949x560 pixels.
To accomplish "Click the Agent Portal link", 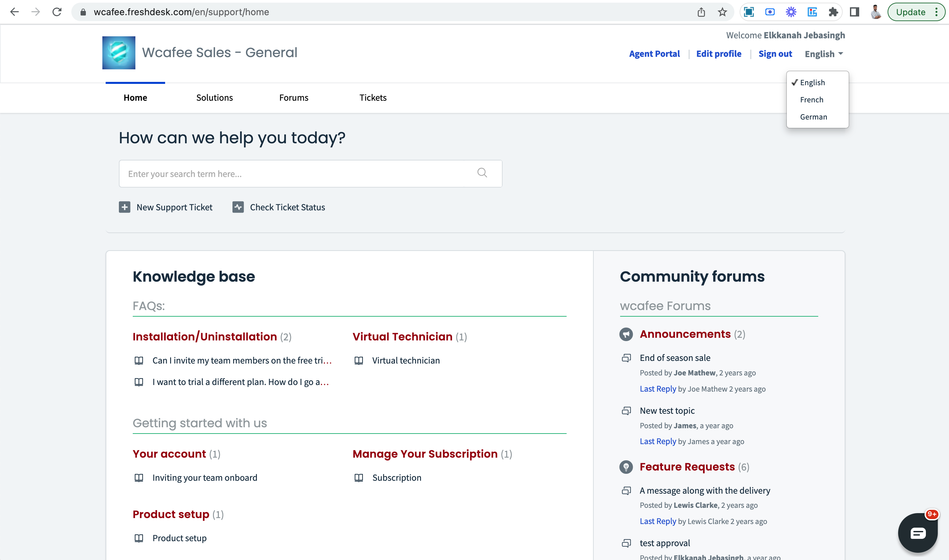I will [x=654, y=54].
